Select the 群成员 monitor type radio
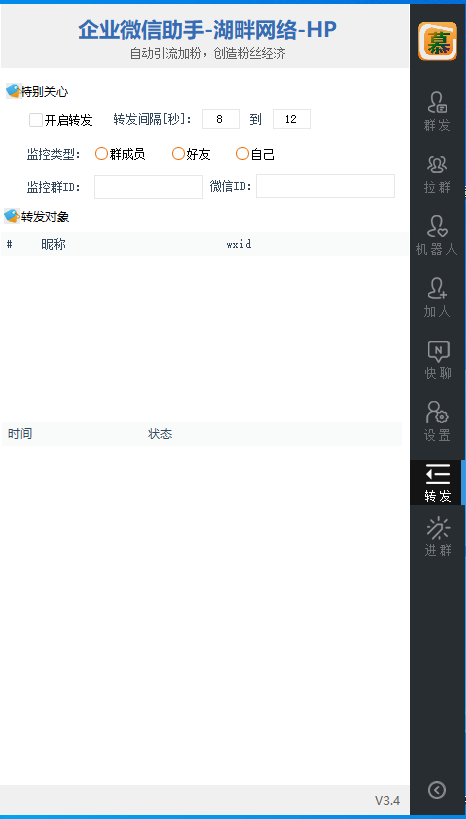The width and height of the screenshot is (466, 819). 101,154
